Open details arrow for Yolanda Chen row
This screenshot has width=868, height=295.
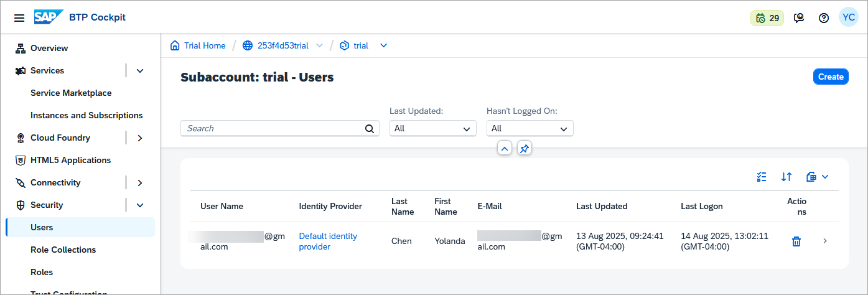click(x=825, y=241)
